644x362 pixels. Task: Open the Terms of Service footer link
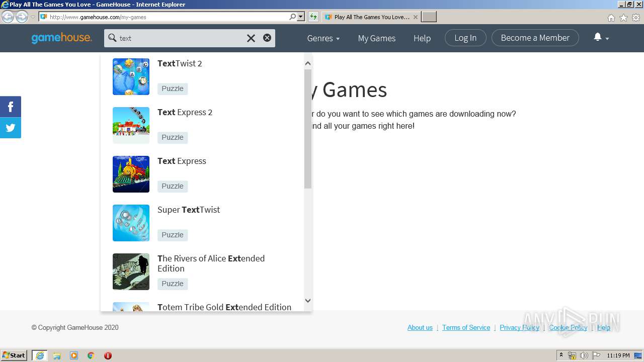point(466,327)
